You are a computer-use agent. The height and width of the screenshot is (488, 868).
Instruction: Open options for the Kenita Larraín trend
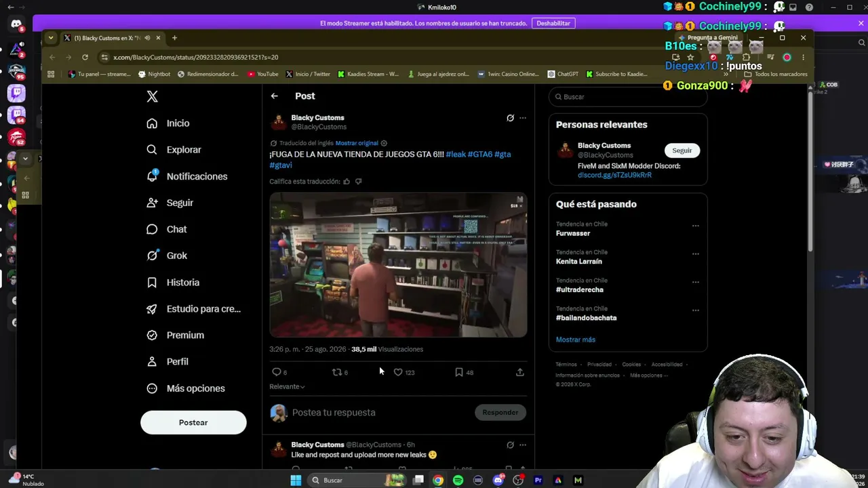click(x=695, y=254)
